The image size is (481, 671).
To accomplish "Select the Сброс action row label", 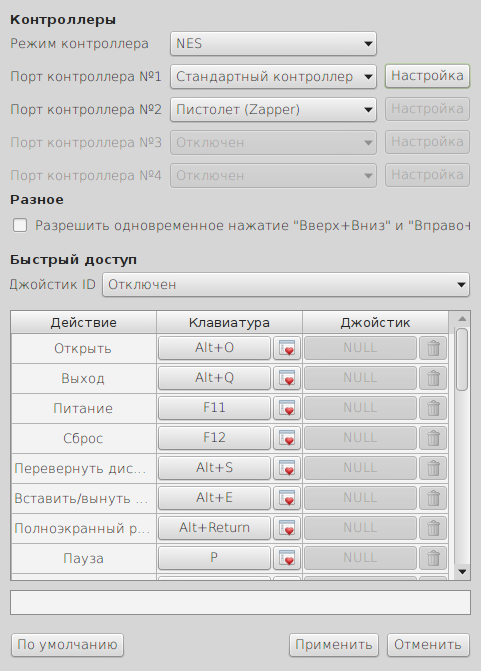I will 83,439.
